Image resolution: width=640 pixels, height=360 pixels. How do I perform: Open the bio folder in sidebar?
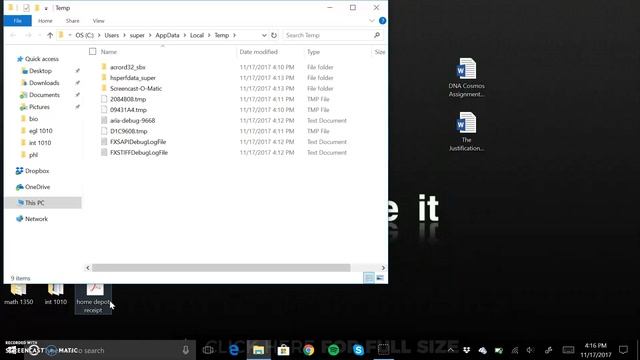click(33, 119)
